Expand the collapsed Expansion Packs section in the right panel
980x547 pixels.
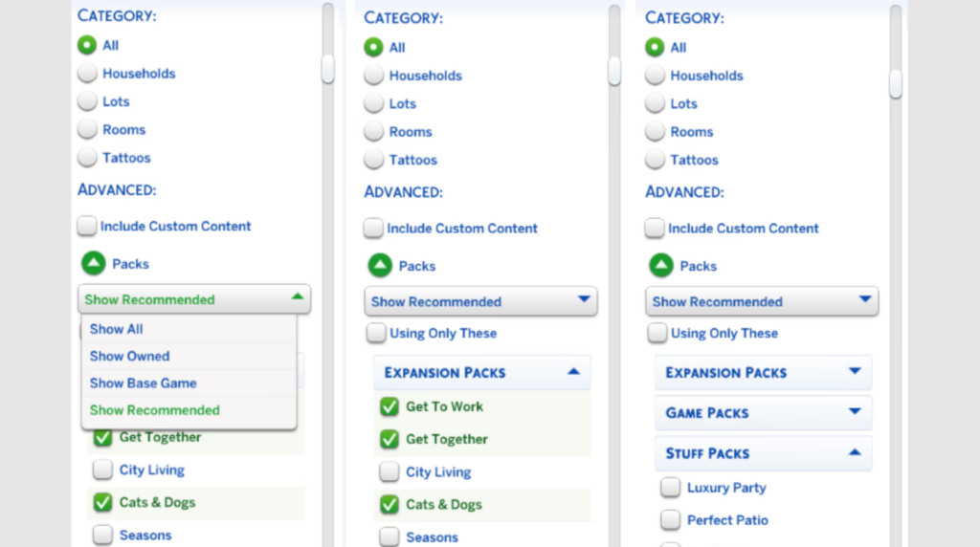tap(855, 372)
